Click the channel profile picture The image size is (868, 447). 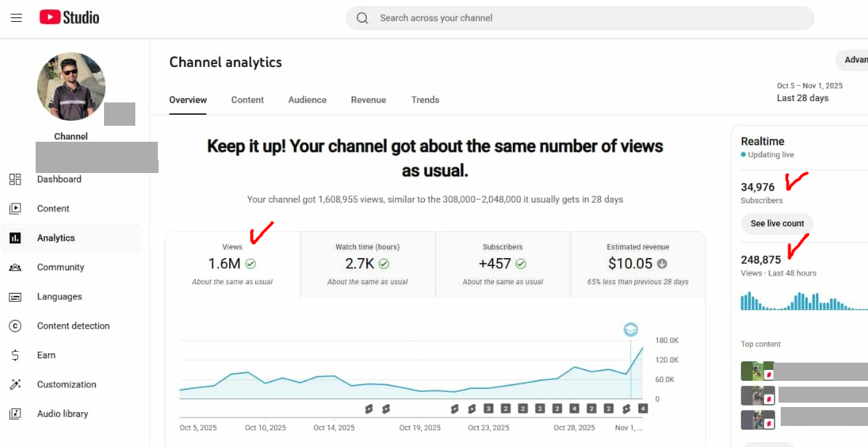coord(71,86)
